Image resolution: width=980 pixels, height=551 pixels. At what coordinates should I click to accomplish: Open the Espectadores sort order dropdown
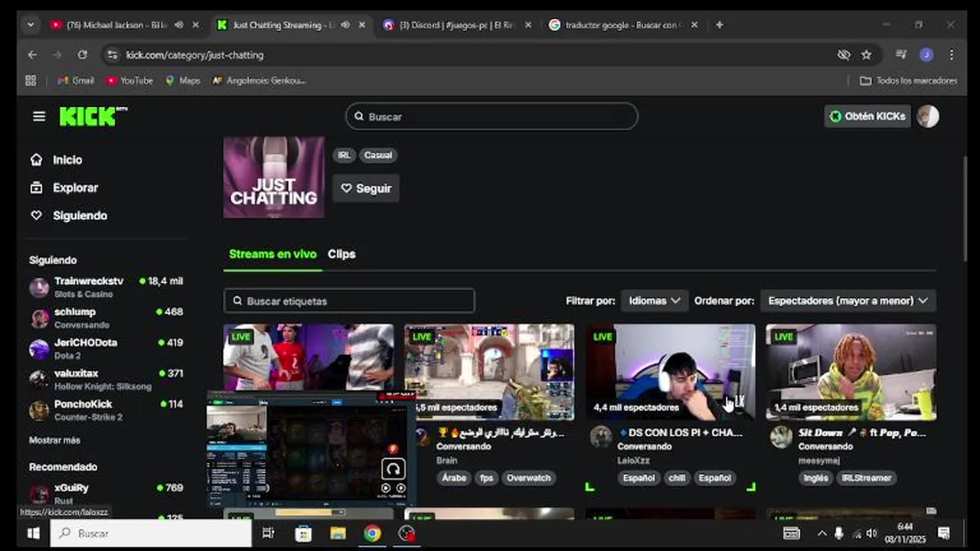pyautogui.click(x=848, y=301)
